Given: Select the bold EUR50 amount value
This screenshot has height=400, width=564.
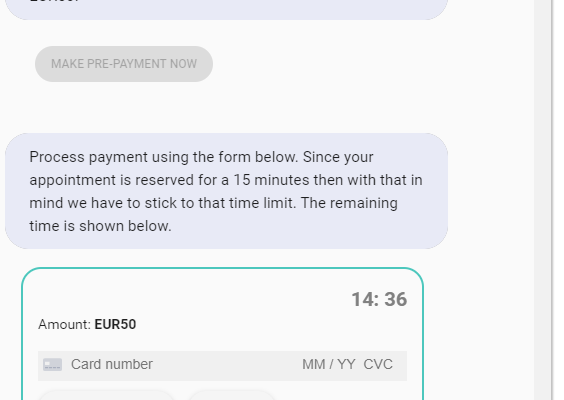Looking at the screenshot, I should pyautogui.click(x=115, y=324).
